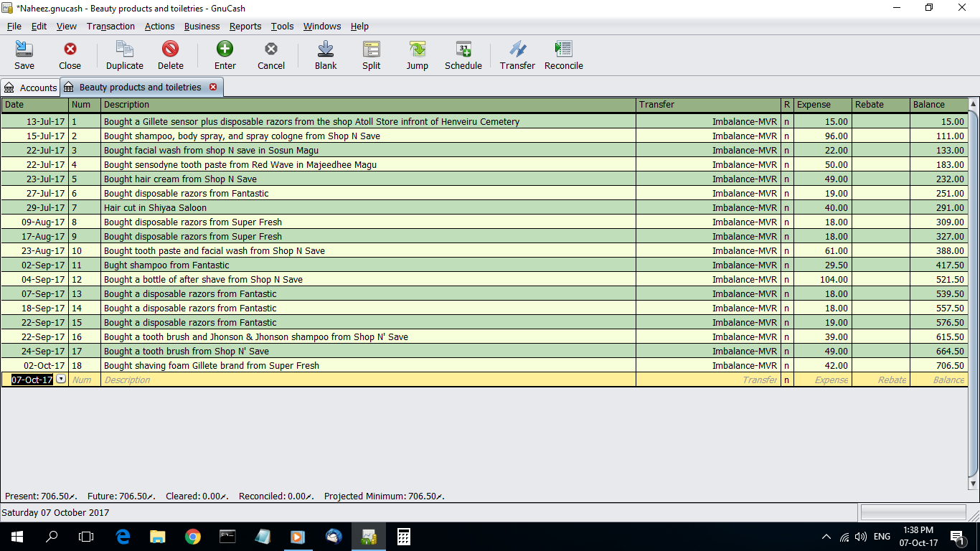The height and width of the screenshot is (551, 980).
Task: Click the date field showing 07-Oct-17
Action: tap(32, 380)
